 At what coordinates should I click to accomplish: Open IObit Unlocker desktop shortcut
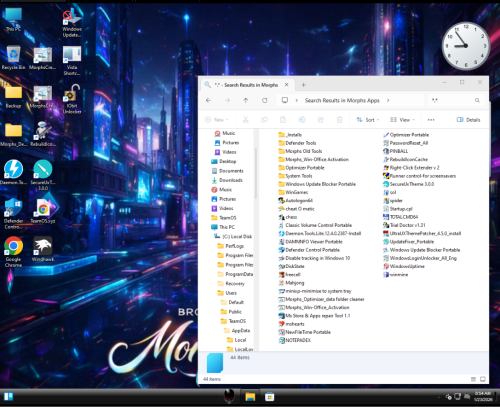72,99
